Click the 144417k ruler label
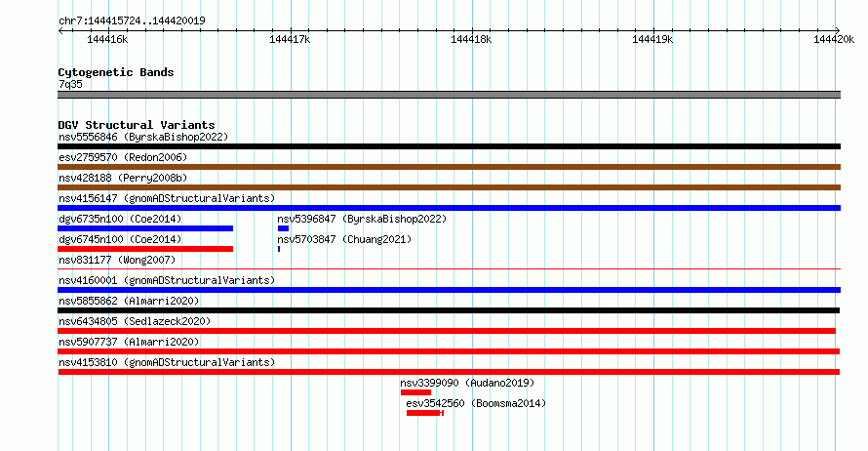Screen dimensions: 868x451 tap(290, 39)
